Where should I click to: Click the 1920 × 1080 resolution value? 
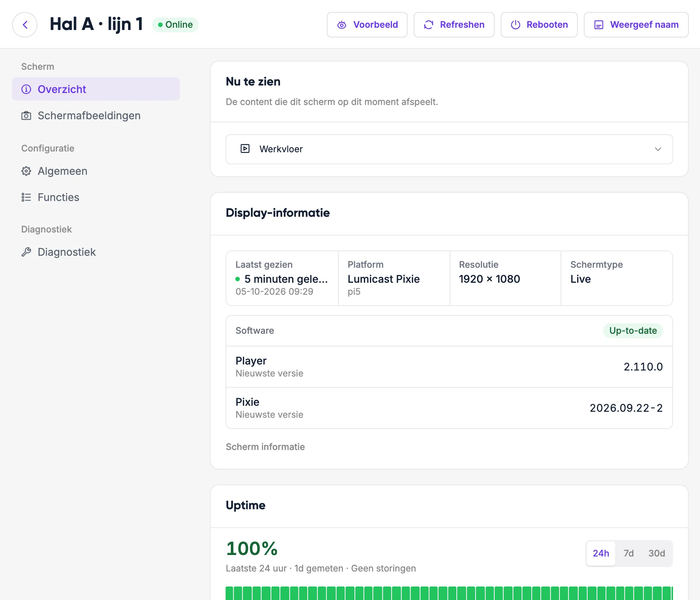489,279
